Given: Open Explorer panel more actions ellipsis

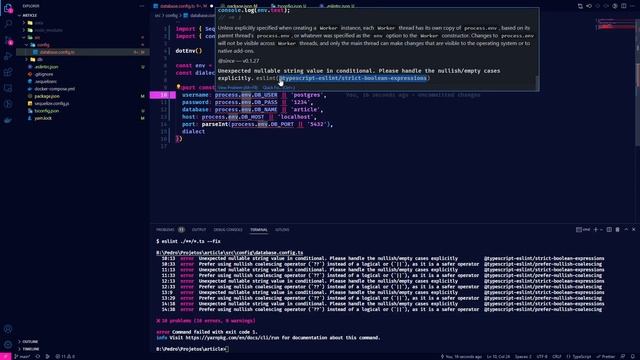Looking at the screenshot, I should [x=142, y=6].
